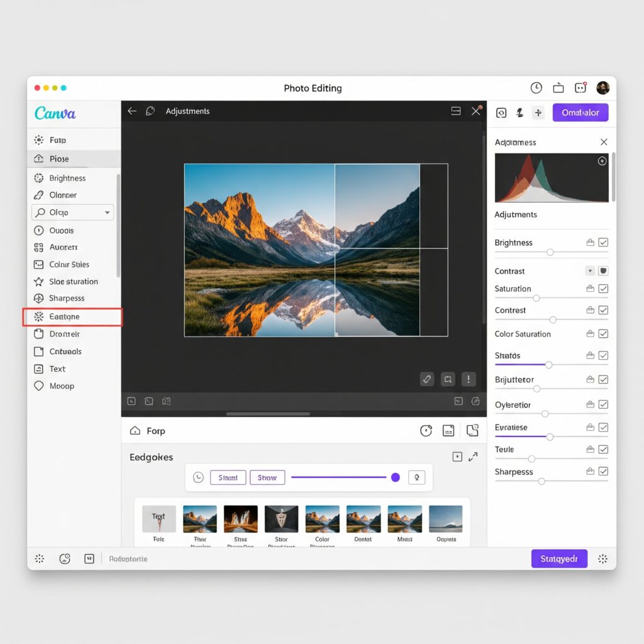The width and height of the screenshot is (644, 644).
Task: Click the purple Eedgokes intensity slider handle
Action: [x=395, y=477]
